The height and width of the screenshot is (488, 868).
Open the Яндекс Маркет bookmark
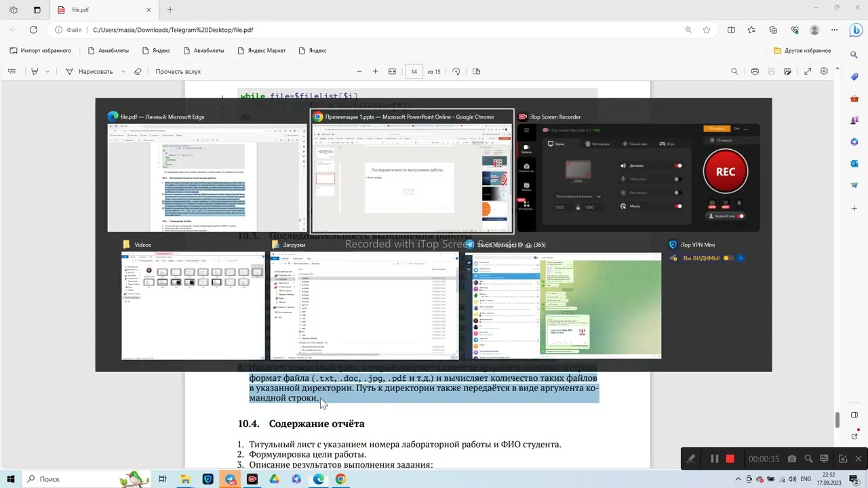[x=262, y=50]
